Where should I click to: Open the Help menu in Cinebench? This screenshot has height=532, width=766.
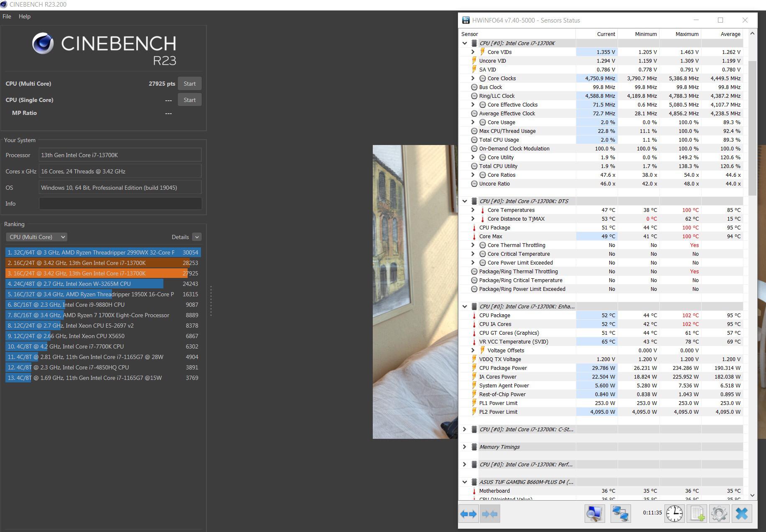(x=25, y=16)
